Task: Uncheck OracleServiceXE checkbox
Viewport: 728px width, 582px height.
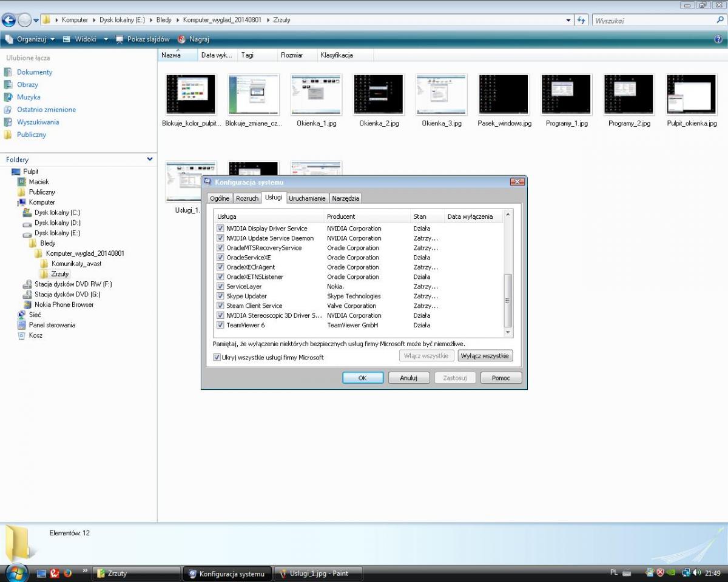Action: click(x=221, y=258)
